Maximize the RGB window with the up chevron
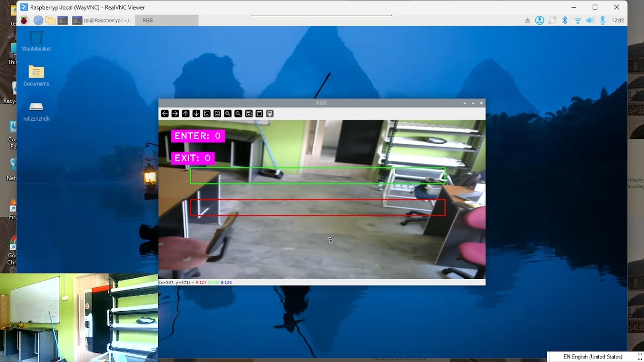644x362 pixels. pos(473,103)
